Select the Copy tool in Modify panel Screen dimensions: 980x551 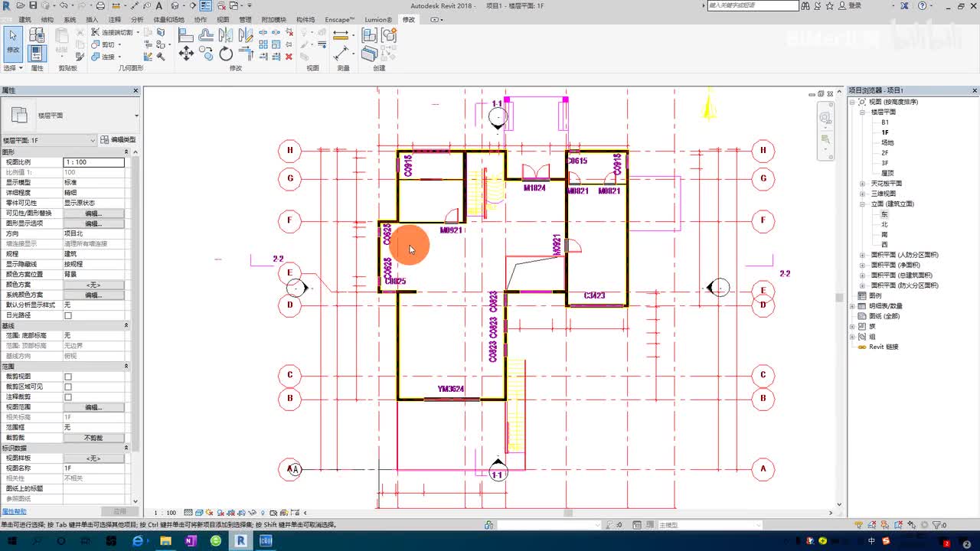click(206, 53)
